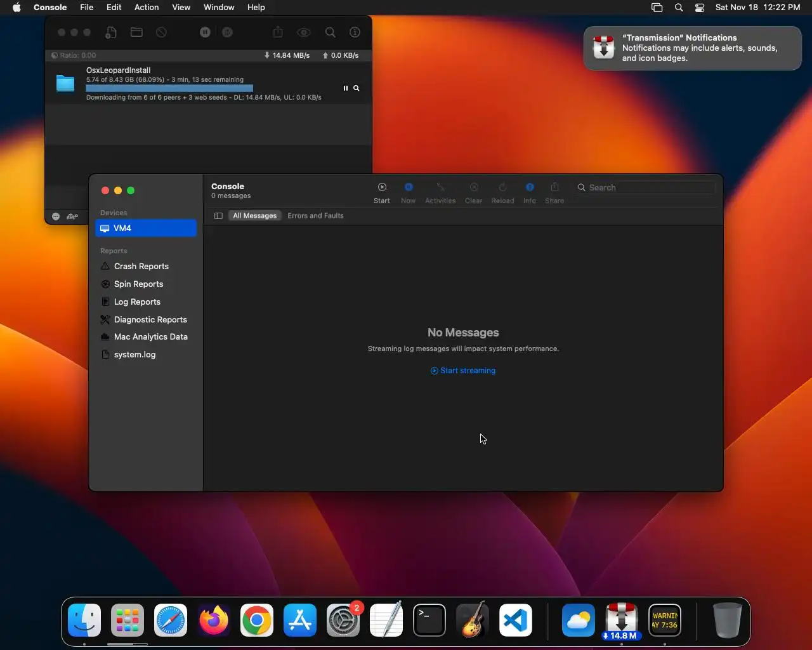812x650 pixels.
Task: Open the Info toolbar icon in Console
Action: pyautogui.click(x=530, y=187)
